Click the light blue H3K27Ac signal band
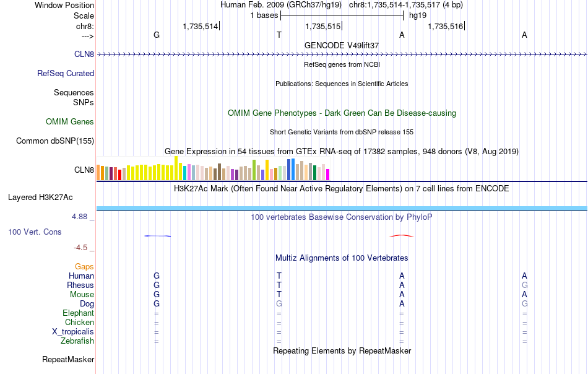This screenshot has height=374, width=588. 342,208
